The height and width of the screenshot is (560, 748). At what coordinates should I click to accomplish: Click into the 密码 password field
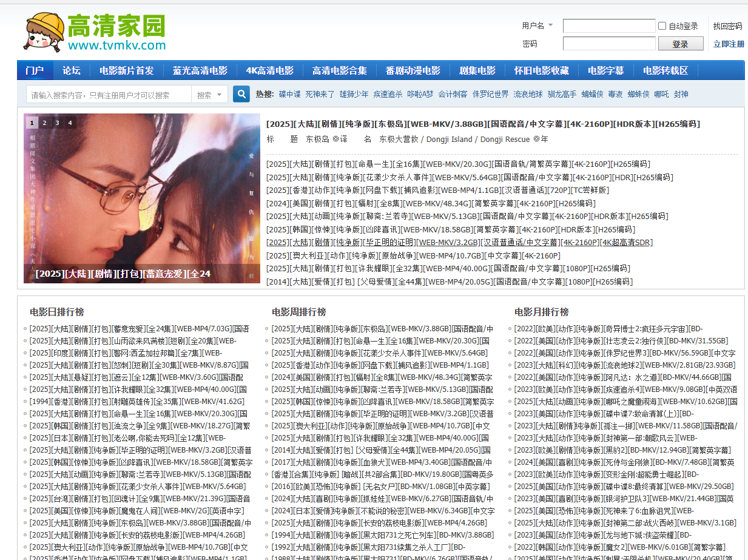tap(608, 44)
